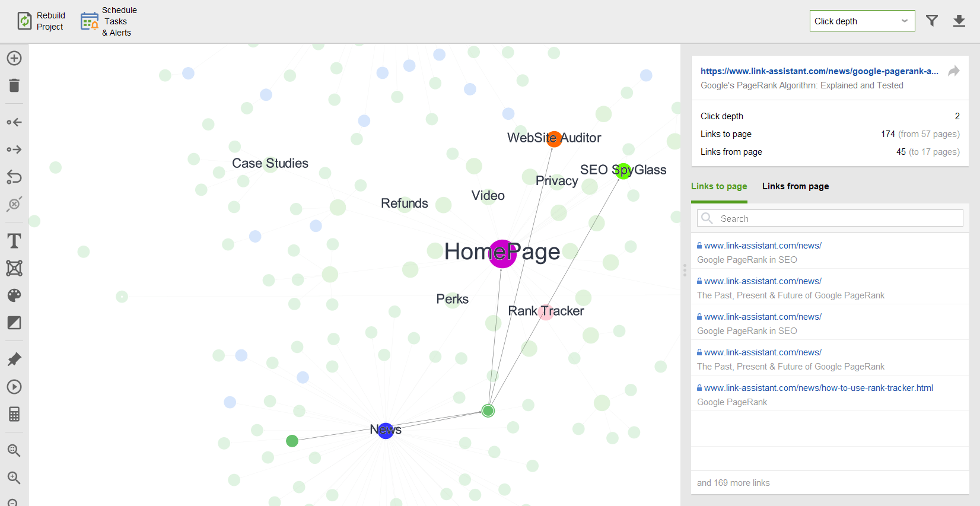Select the News blue node
Image resolution: width=980 pixels, height=506 pixels.
point(386,431)
